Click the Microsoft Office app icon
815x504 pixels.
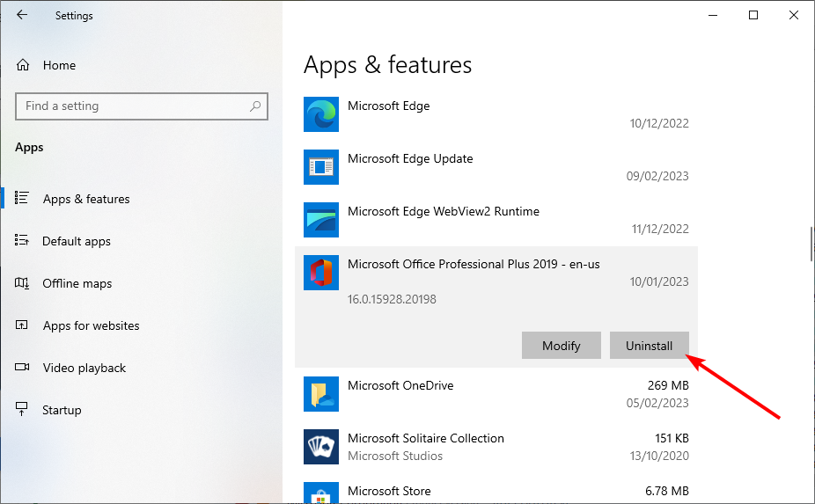pos(321,273)
